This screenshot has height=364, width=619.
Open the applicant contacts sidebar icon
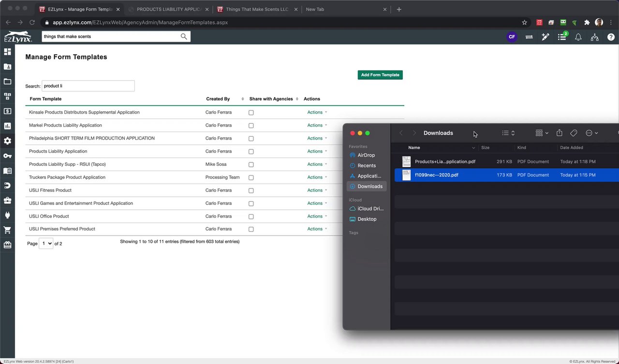pos(7,67)
